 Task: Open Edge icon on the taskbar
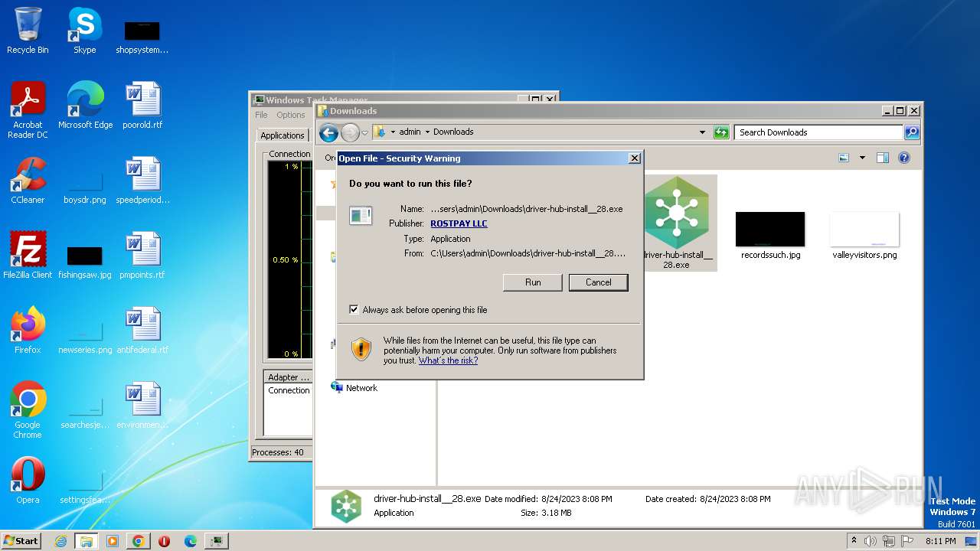[x=191, y=541]
